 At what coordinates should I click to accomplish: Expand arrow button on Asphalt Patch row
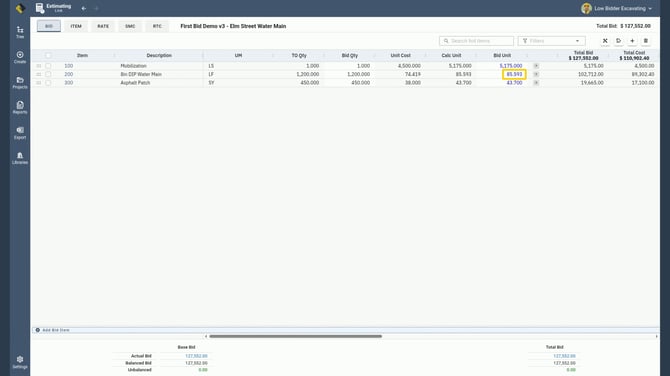(536, 82)
